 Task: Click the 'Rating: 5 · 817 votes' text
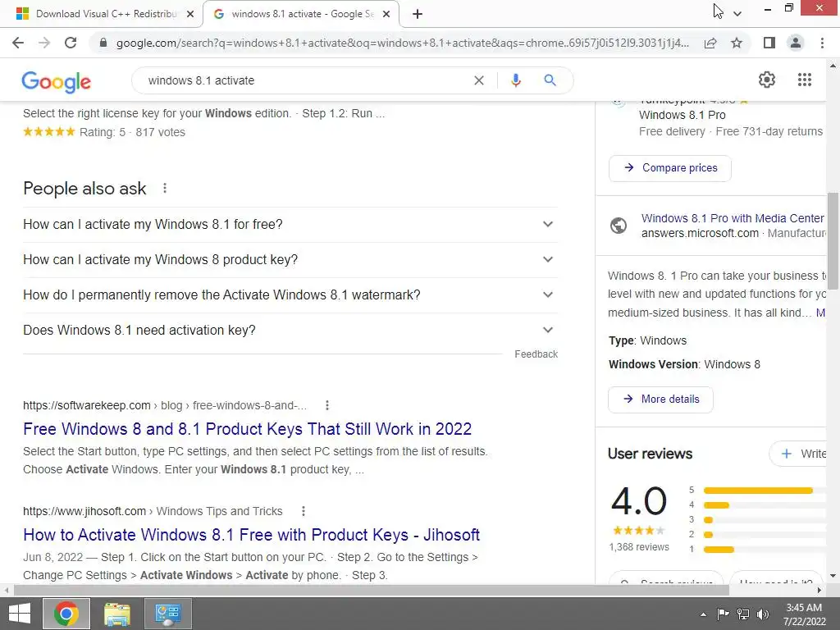(x=132, y=132)
